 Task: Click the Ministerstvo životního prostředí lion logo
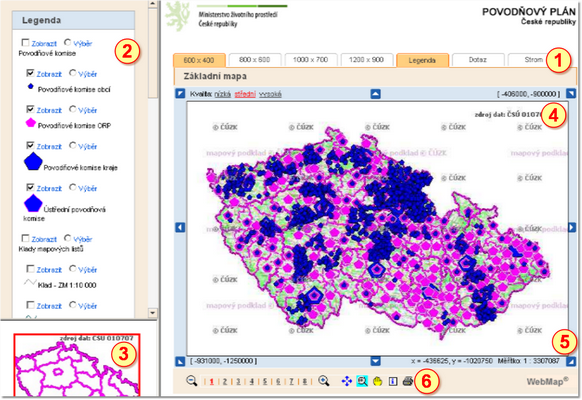(178, 16)
